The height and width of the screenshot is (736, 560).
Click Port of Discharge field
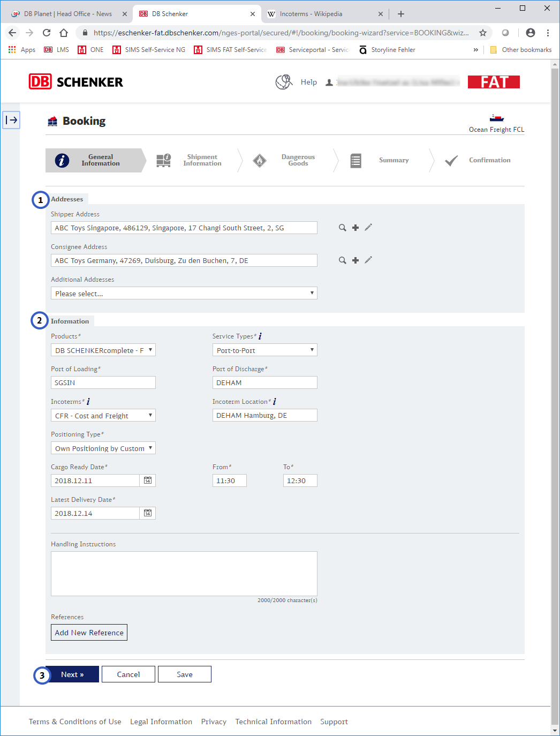pyautogui.click(x=265, y=382)
